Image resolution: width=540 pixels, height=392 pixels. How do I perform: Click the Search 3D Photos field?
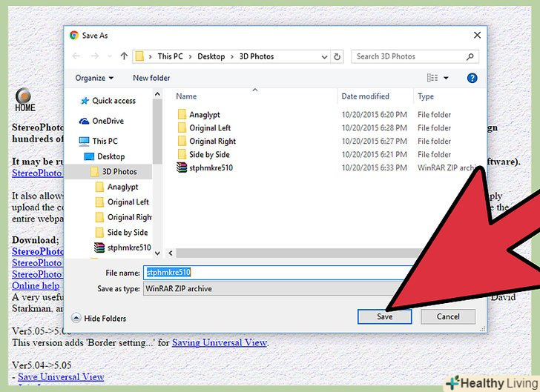[415, 56]
